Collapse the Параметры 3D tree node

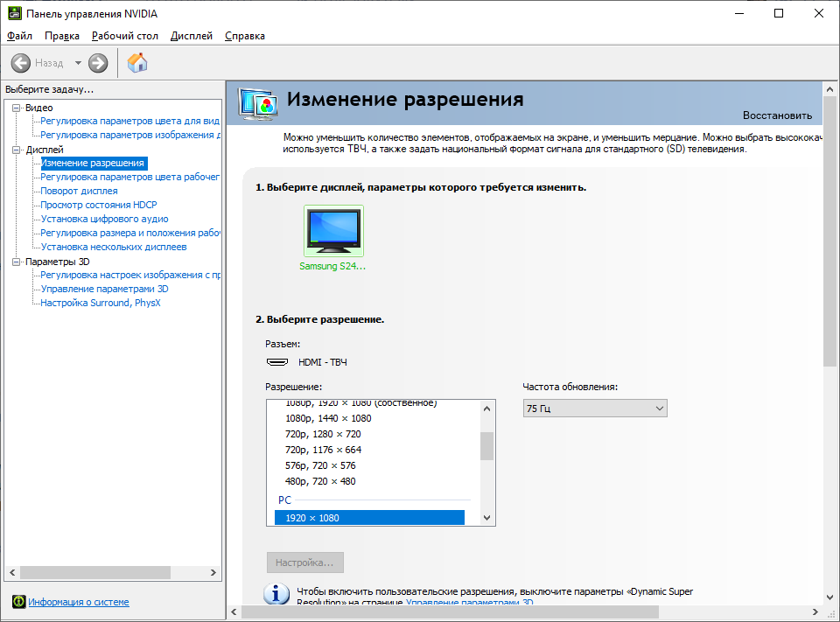[16, 262]
